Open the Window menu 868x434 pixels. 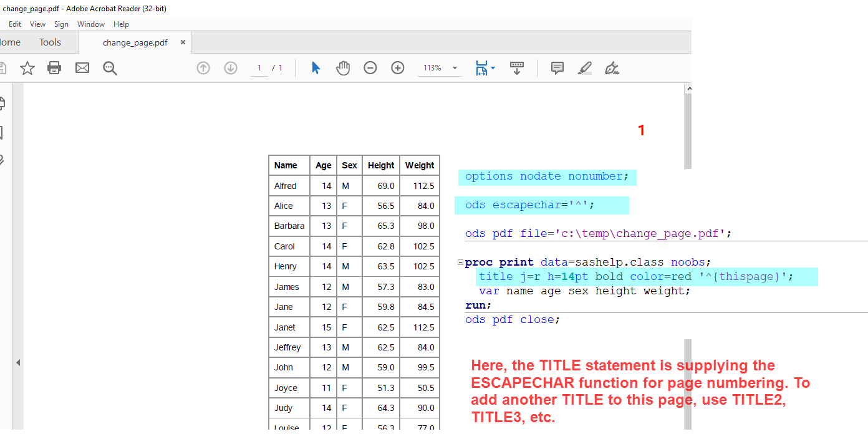click(x=91, y=24)
